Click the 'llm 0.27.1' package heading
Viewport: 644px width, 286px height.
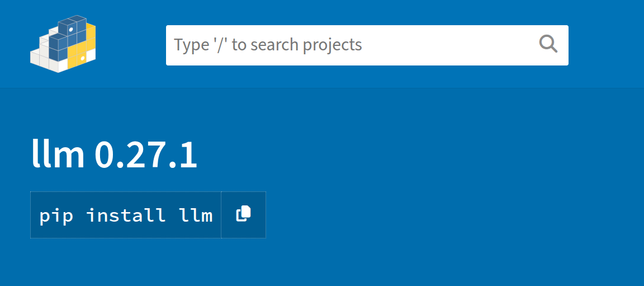pos(114,155)
